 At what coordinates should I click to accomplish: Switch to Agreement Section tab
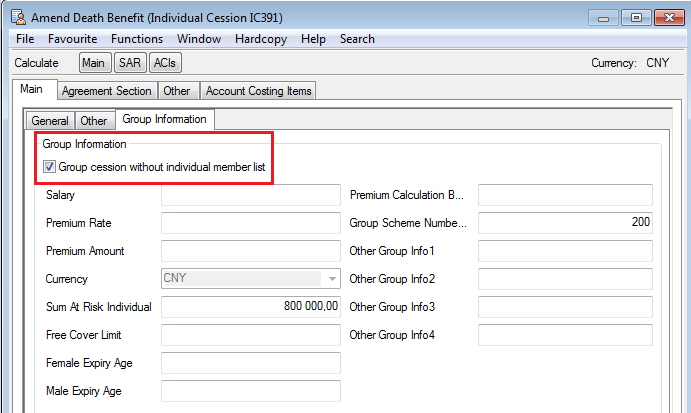[106, 91]
